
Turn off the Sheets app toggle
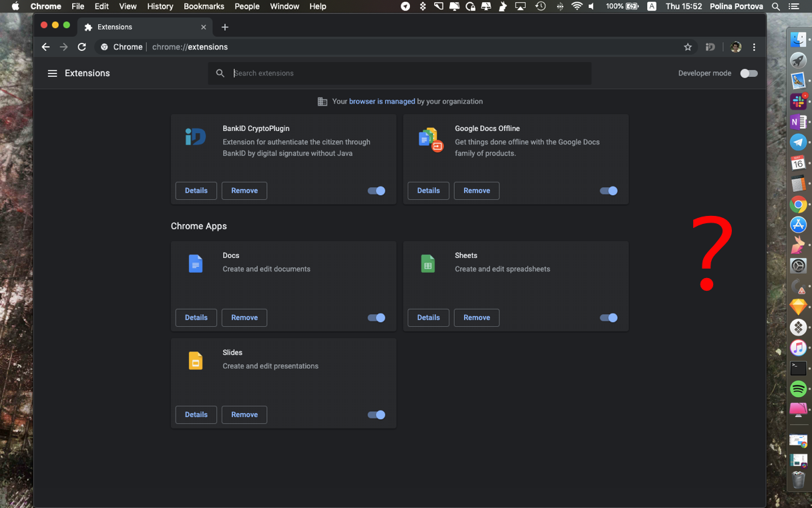coord(609,317)
